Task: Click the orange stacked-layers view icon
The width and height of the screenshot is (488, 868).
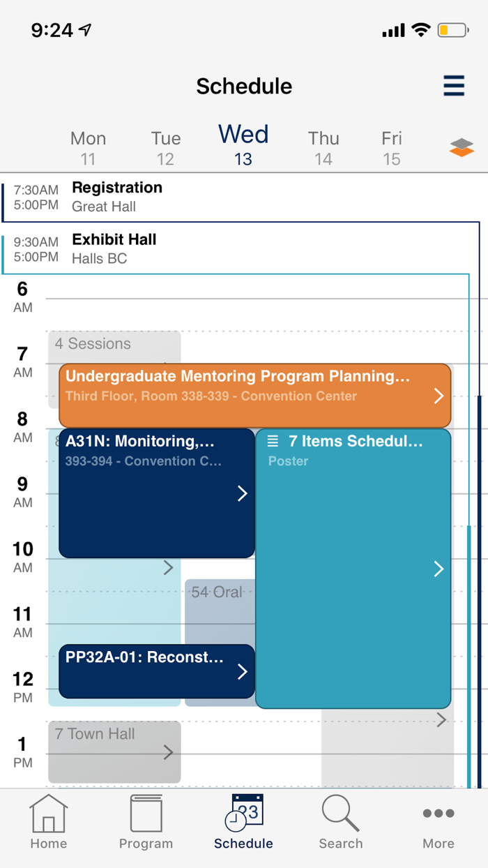Action: click(462, 147)
